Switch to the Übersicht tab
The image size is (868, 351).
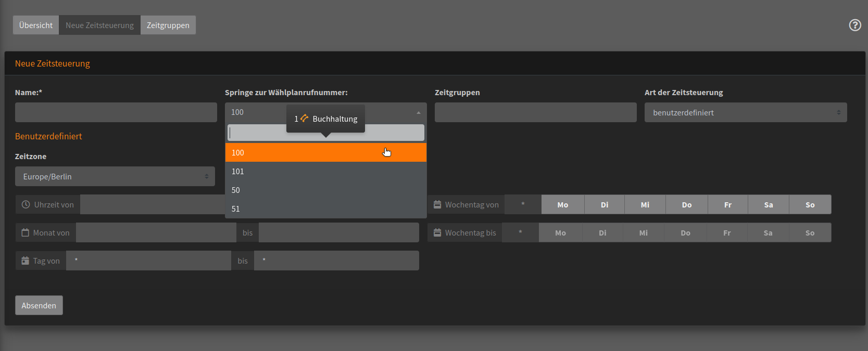36,25
